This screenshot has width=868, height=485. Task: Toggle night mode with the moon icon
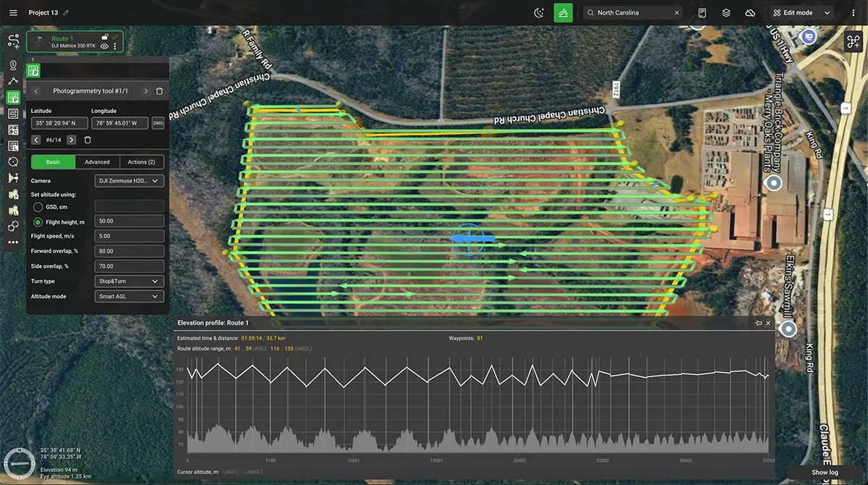point(538,12)
